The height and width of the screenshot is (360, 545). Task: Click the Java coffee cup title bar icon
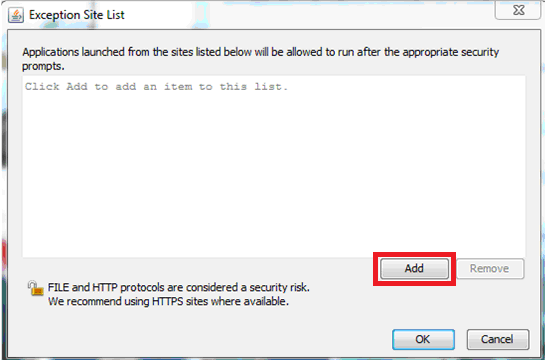pyautogui.click(x=16, y=15)
